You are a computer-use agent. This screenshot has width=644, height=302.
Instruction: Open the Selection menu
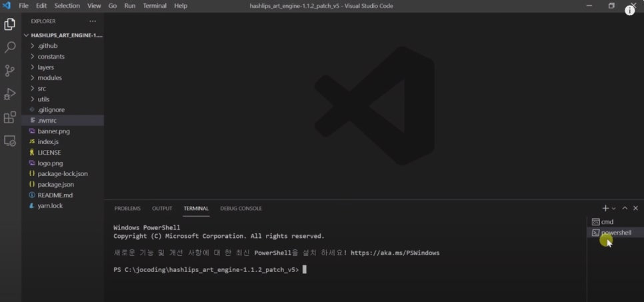[67, 6]
